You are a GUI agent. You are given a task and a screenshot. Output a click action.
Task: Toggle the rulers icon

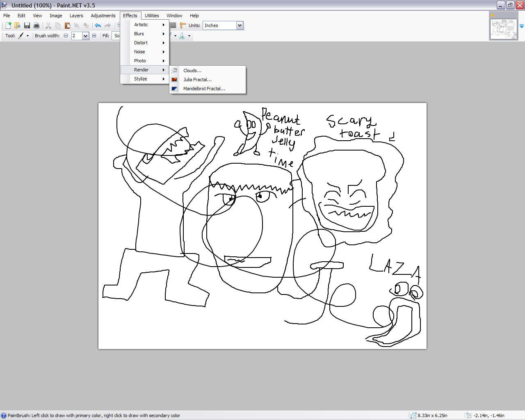pyautogui.click(x=183, y=25)
